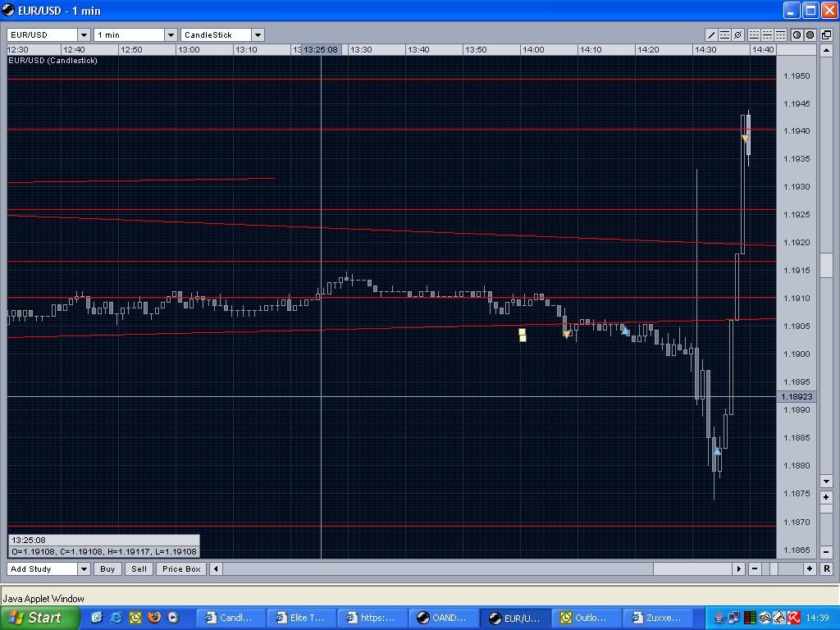Toggle the light dotted circle display option
840x630 pixels.
pos(796,35)
